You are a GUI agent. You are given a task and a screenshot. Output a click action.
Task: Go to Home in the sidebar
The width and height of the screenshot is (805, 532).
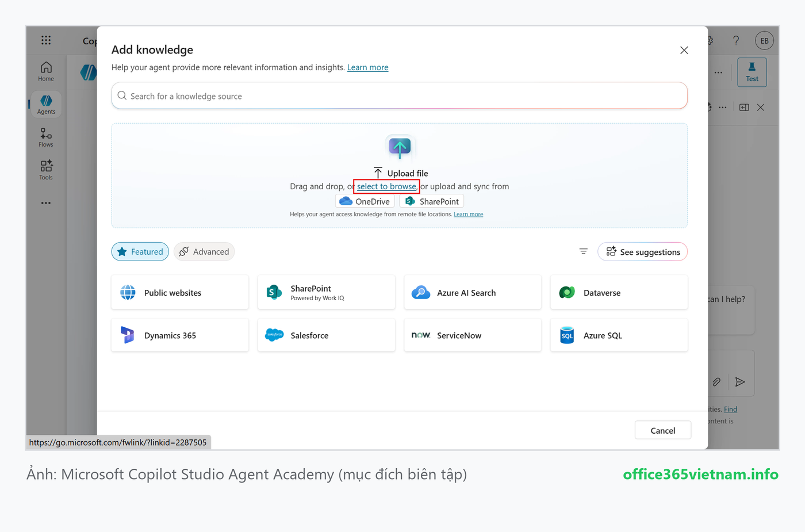tap(46, 71)
